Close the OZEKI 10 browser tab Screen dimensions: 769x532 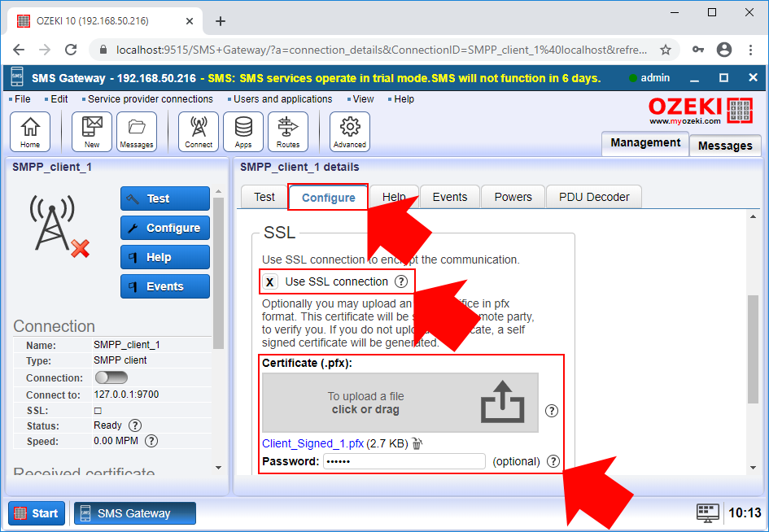190,21
